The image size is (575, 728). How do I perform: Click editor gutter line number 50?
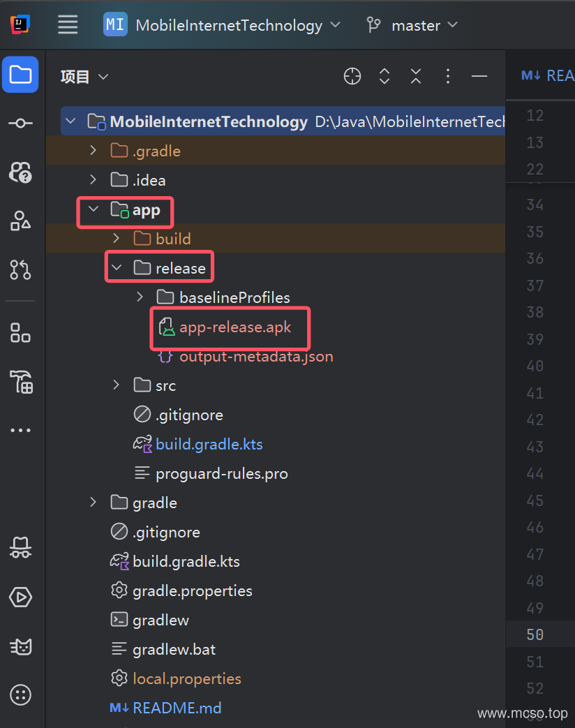click(535, 634)
